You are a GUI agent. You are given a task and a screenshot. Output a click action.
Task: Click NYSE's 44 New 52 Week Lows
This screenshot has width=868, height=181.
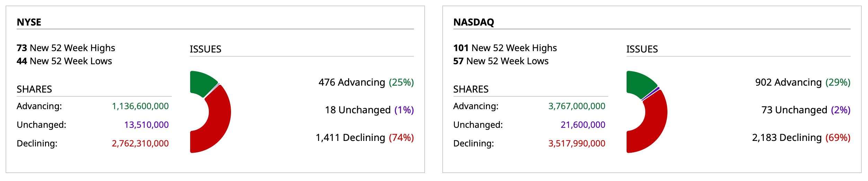pyautogui.click(x=64, y=61)
